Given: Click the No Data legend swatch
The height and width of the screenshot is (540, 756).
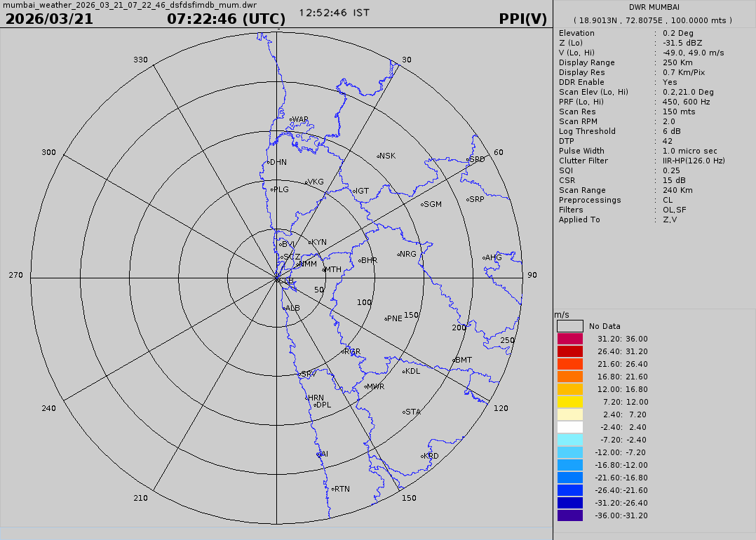Looking at the screenshot, I should click(569, 326).
